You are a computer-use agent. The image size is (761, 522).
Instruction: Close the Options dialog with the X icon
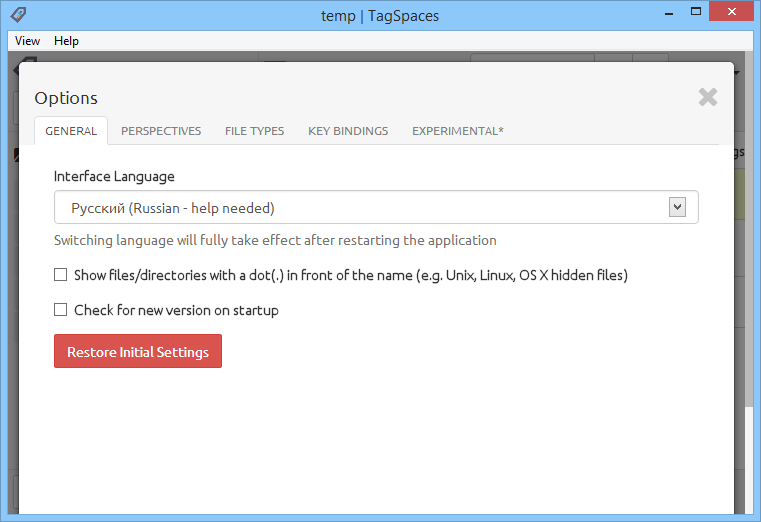[708, 97]
